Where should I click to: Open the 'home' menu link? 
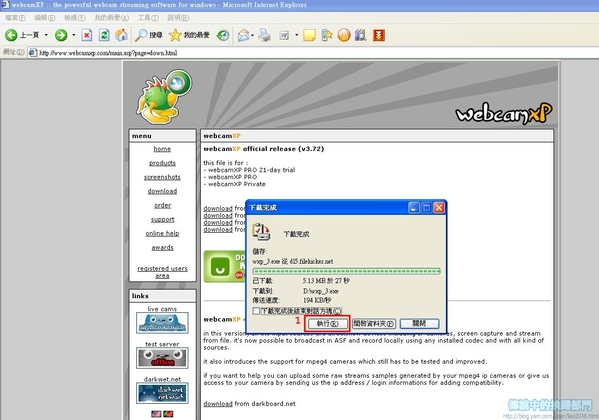pos(162,149)
